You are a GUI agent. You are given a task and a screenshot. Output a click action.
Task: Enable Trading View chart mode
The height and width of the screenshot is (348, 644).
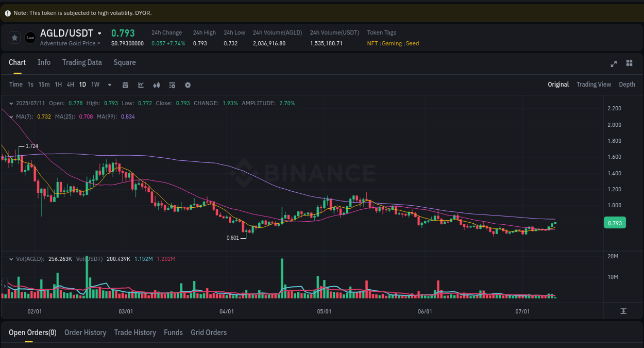click(x=594, y=84)
